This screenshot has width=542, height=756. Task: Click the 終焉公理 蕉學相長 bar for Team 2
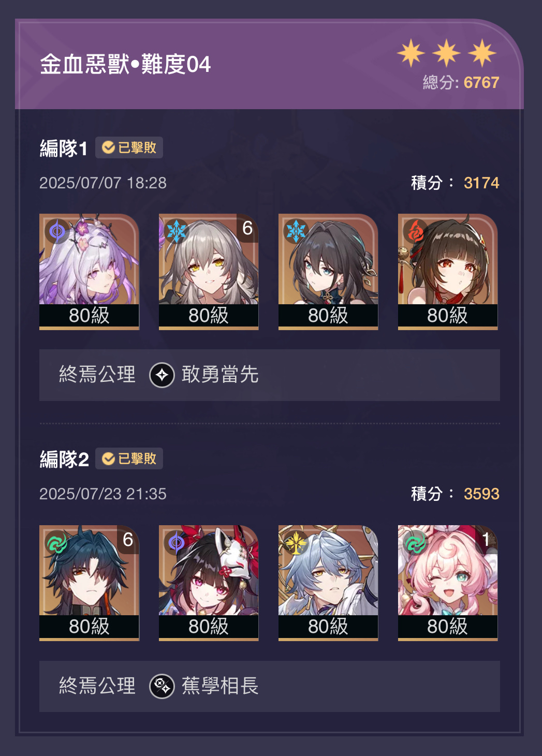[270, 686]
